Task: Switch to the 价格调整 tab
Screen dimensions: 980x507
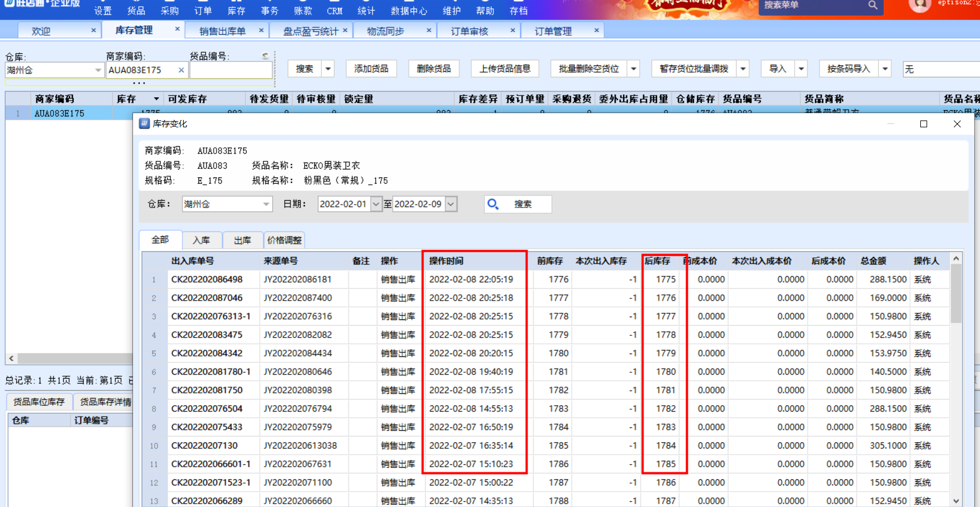Action: pos(284,240)
